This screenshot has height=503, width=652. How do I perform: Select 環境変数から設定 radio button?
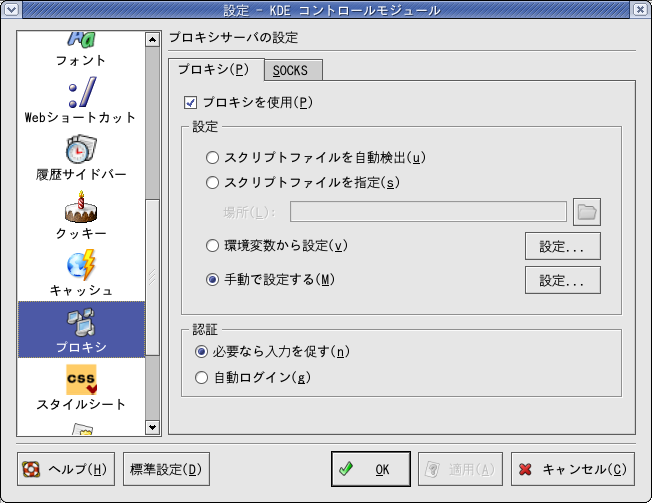tap(212, 246)
